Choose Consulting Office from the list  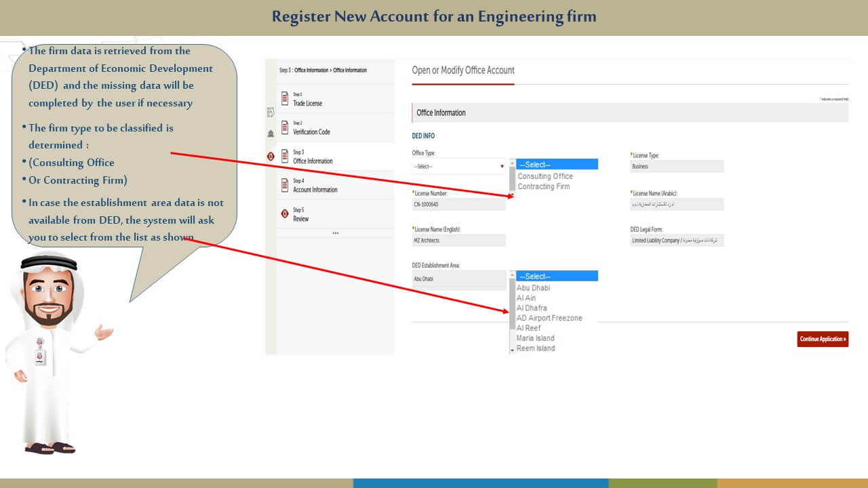[545, 176]
